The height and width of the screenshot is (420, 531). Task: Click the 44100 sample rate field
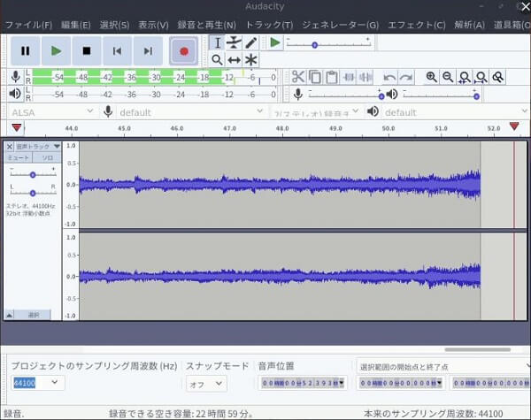(x=25, y=383)
